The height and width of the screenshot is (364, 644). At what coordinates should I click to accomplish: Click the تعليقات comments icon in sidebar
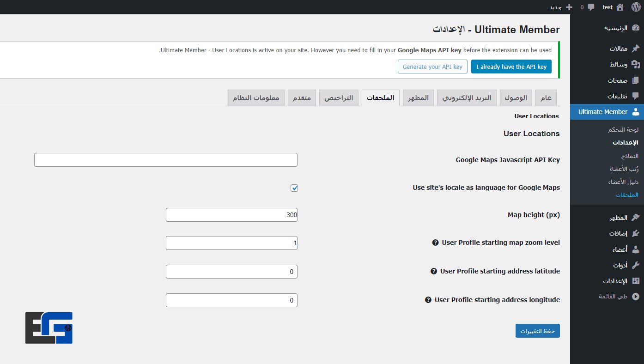[x=636, y=96]
